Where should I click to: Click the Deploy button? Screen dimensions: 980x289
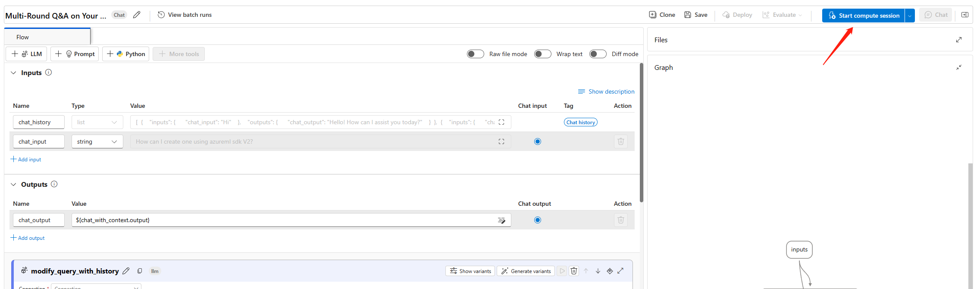(x=737, y=15)
